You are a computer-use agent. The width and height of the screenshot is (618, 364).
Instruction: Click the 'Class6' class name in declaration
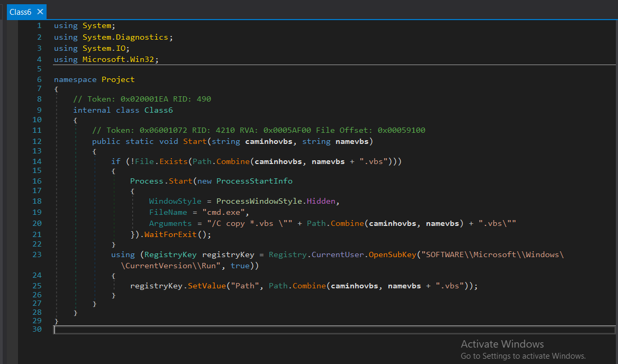point(158,110)
